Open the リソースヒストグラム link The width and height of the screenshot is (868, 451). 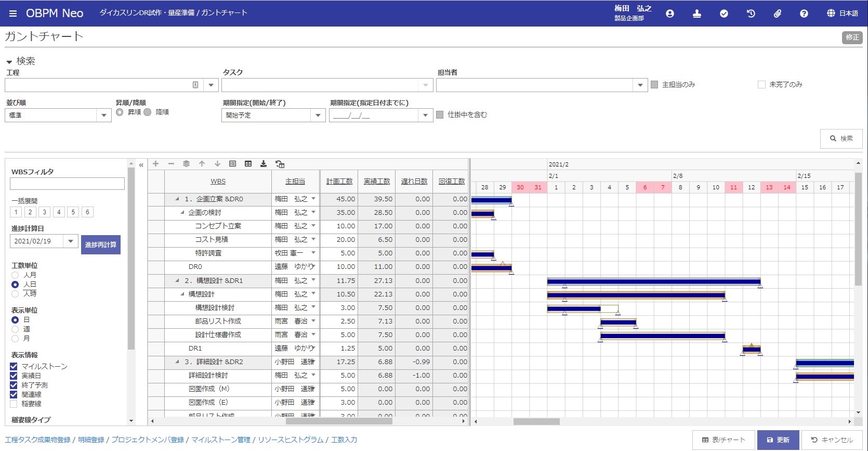coord(291,440)
